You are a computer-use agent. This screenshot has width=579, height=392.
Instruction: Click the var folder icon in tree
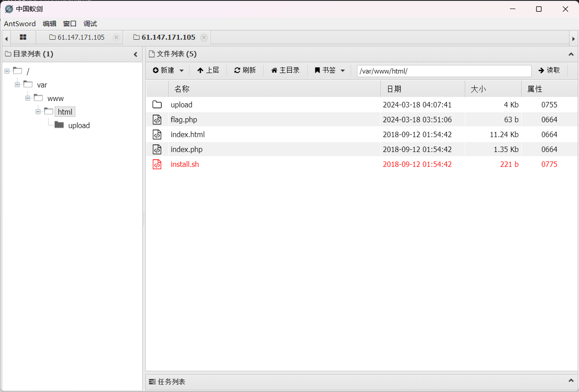[28, 84]
